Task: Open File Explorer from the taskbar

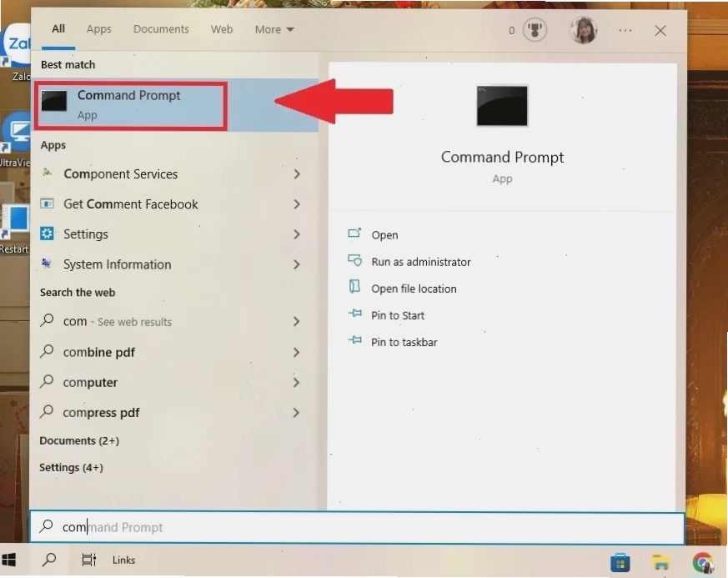Action: pyautogui.click(x=660, y=562)
